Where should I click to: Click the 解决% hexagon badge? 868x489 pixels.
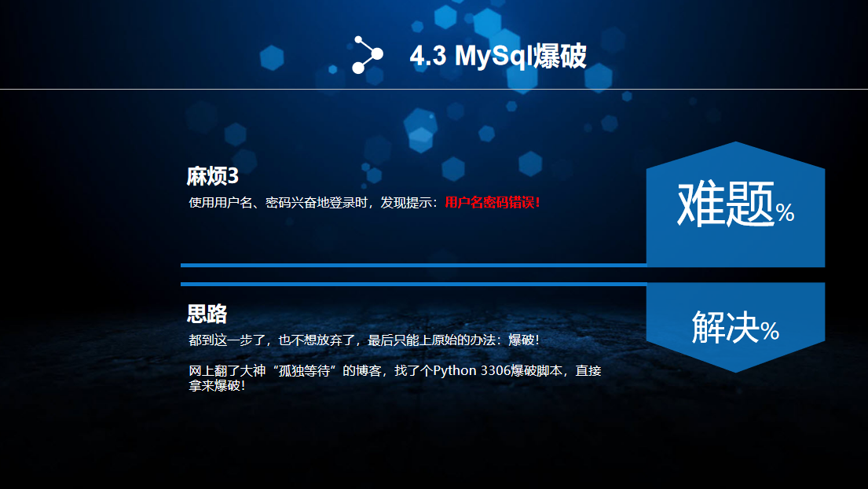tap(736, 327)
